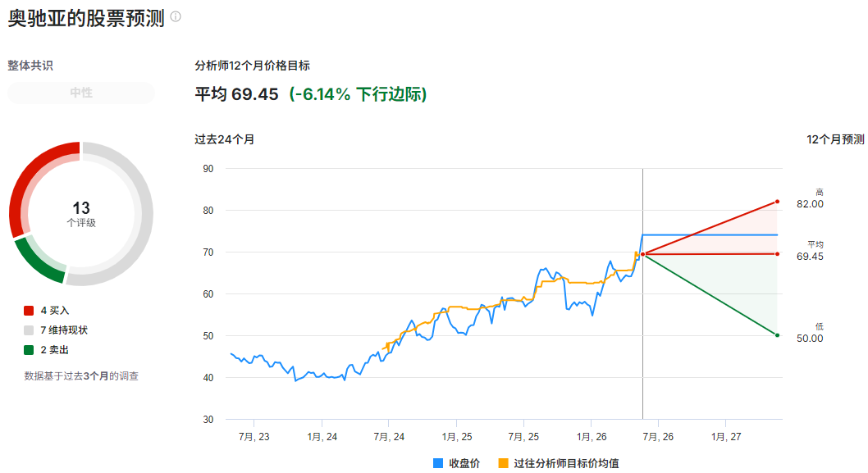Click red 买入 legend swatch
Viewport: 868px width, 473px height.
(x=29, y=311)
